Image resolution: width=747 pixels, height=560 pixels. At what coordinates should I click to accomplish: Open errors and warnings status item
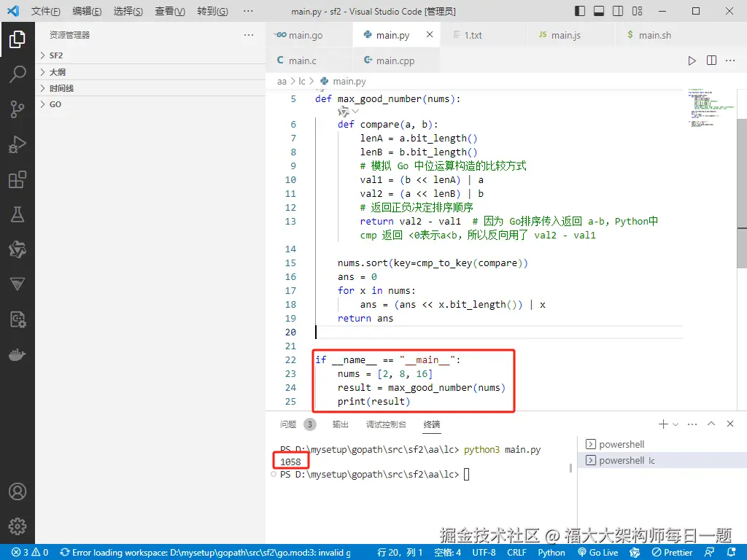click(x=30, y=553)
